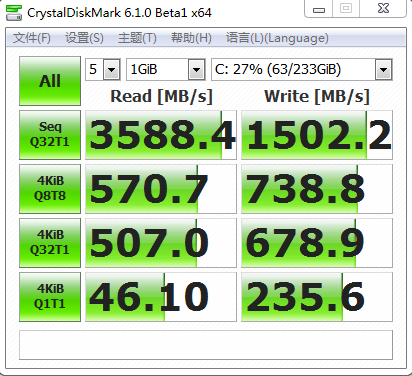Minimize the CrystalDiskMark window
This screenshot has height=376, width=412.
(319, 9)
